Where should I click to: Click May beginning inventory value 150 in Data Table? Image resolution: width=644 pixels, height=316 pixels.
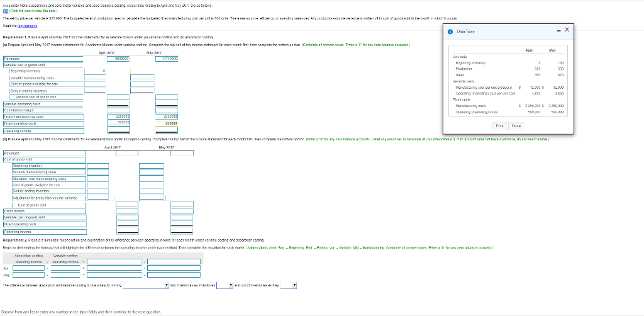(x=560, y=63)
